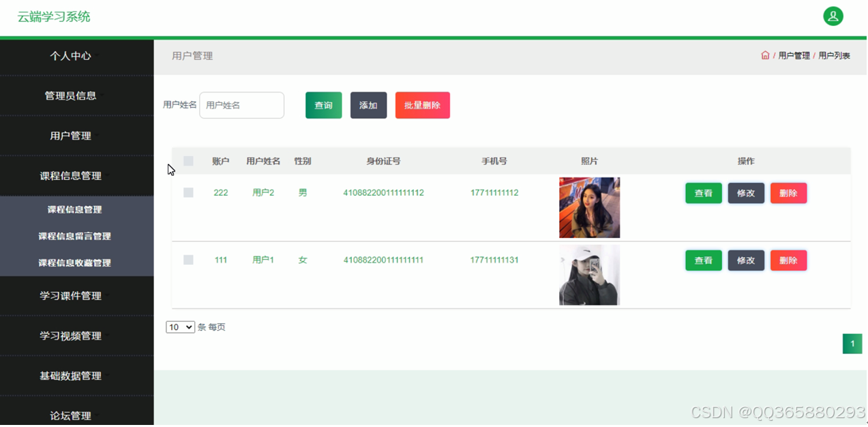View details of 用户2 with 查看
Screen dimensions: 868x427
point(703,193)
